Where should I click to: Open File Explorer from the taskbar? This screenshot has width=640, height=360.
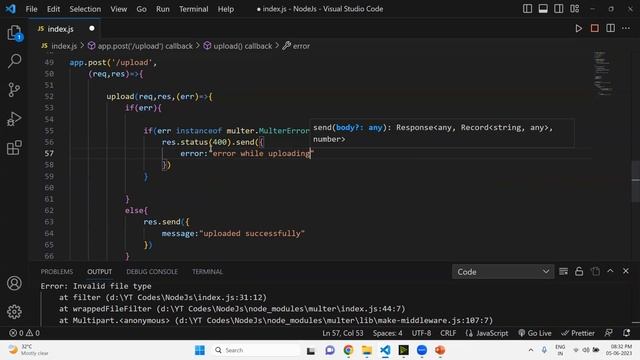367,350
